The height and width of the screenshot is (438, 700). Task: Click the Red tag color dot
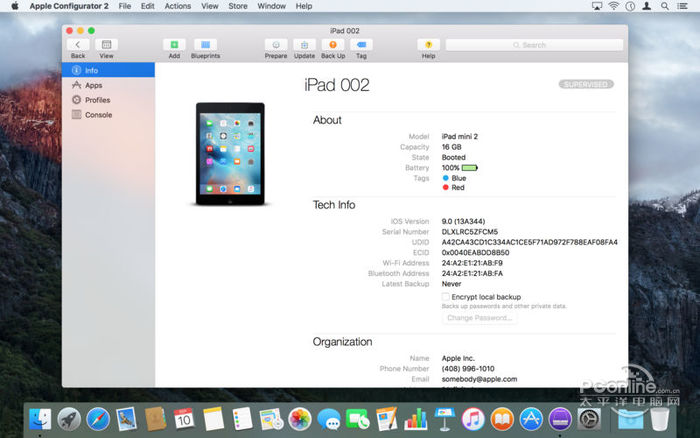point(445,188)
